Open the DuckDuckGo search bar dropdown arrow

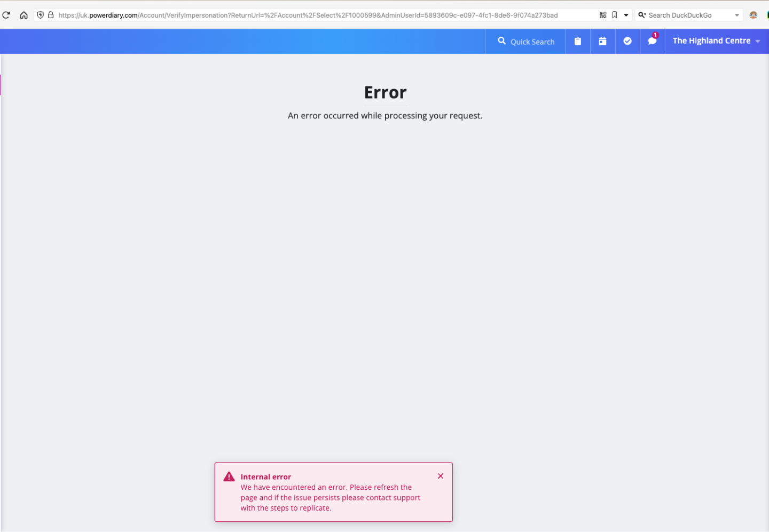(x=737, y=15)
